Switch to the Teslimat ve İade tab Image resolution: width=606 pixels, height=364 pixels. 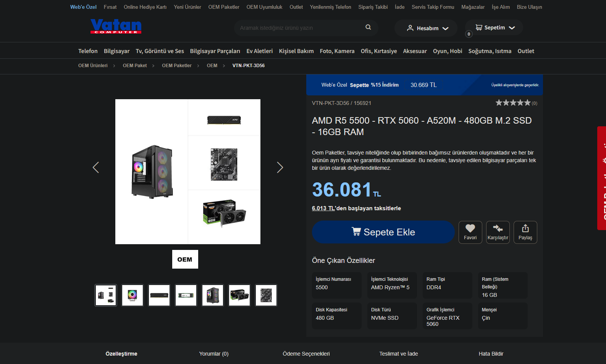click(399, 354)
